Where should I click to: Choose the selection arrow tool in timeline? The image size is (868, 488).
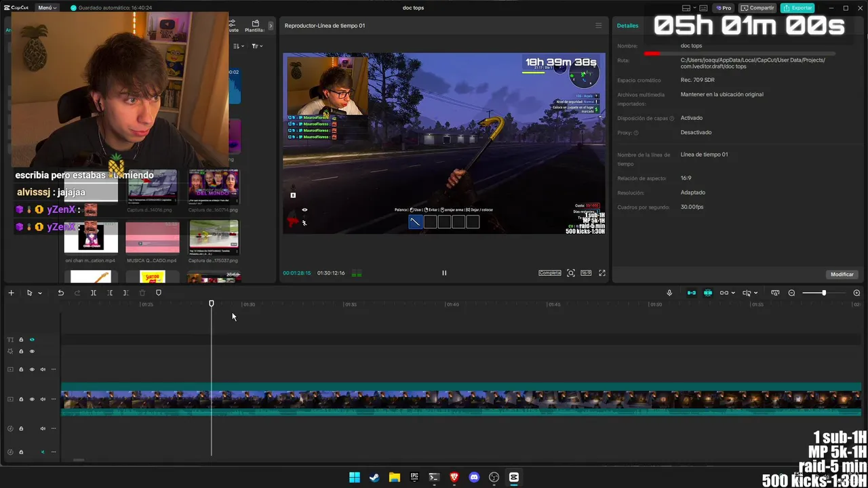pyautogui.click(x=29, y=293)
